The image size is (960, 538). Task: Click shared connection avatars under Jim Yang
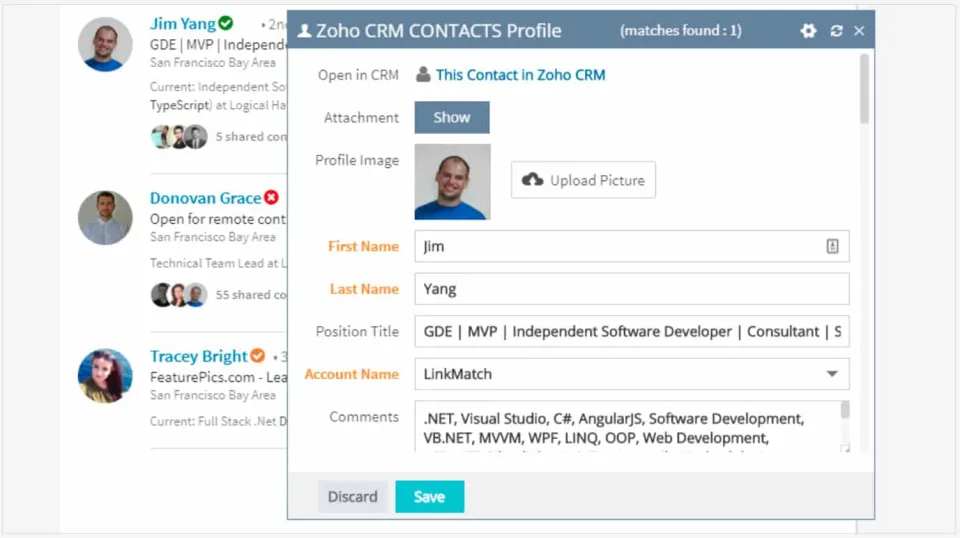[179, 136]
